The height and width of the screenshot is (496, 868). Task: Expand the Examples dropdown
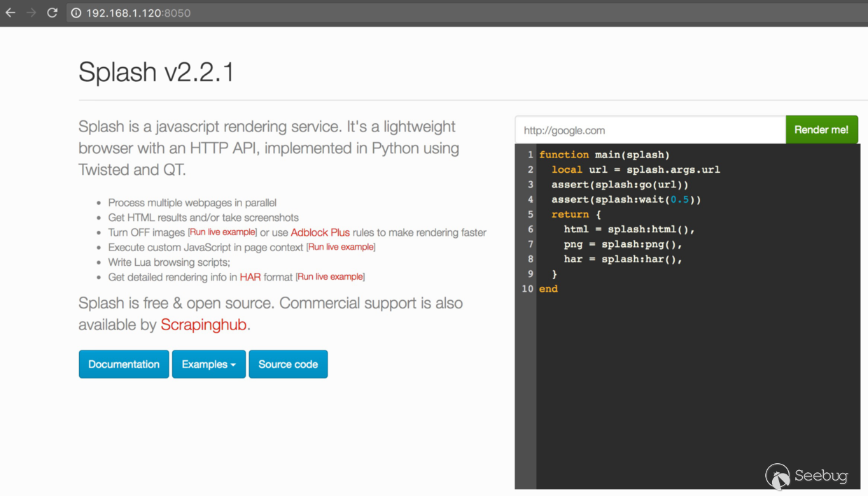(209, 364)
